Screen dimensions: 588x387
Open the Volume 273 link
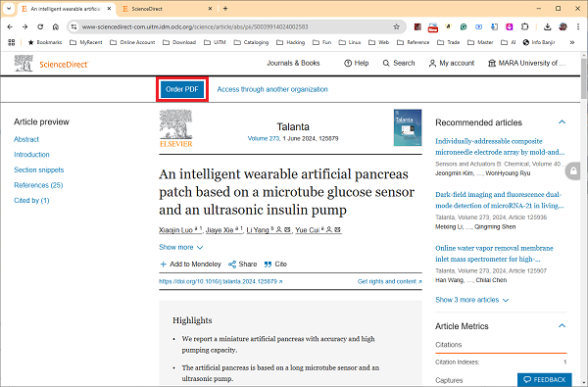264,138
